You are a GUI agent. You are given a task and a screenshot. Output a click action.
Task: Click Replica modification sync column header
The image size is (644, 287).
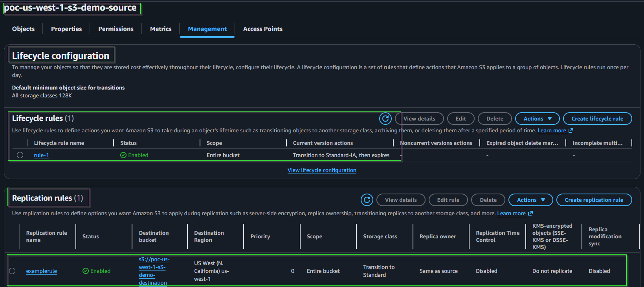coord(605,236)
